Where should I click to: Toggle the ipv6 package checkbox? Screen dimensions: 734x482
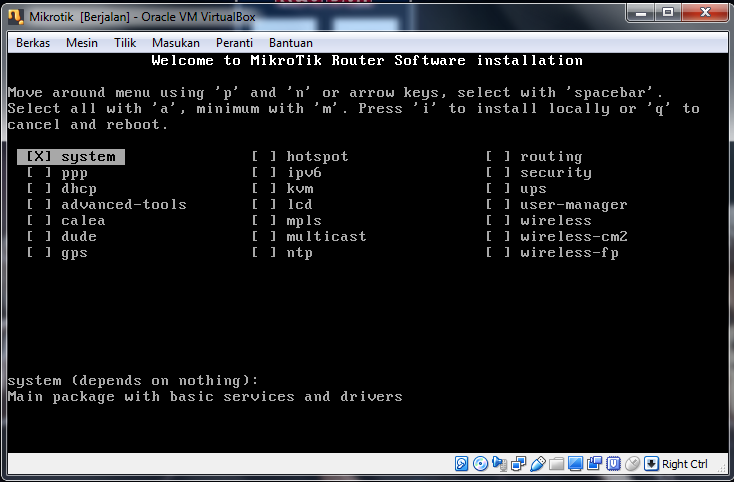[264, 173]
